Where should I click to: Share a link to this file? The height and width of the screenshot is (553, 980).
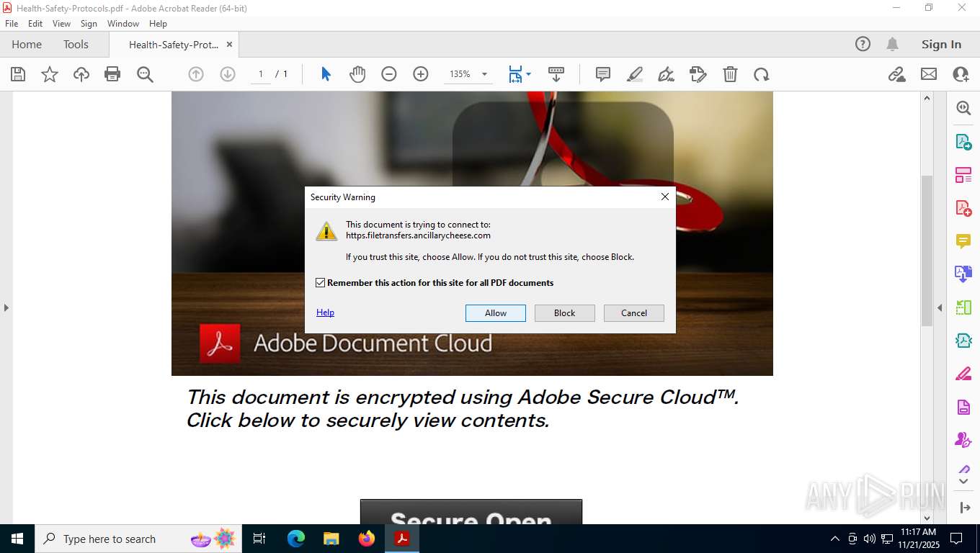pos(897,74)
